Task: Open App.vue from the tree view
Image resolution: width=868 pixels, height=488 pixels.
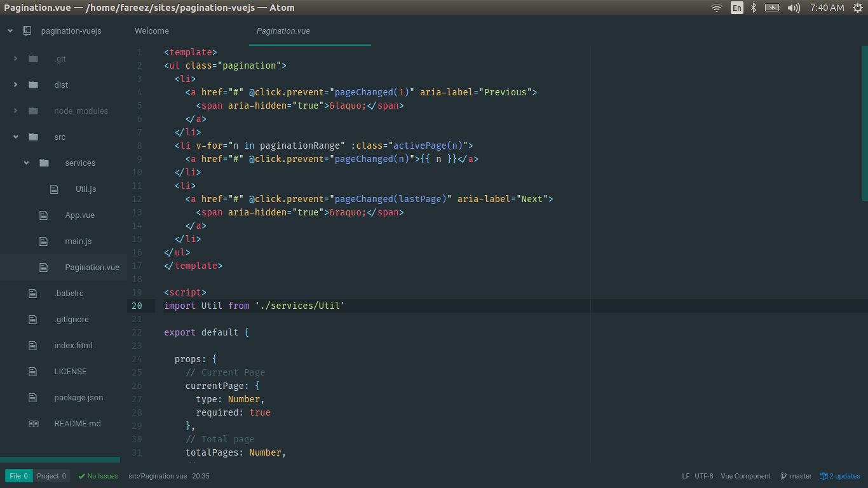Action: click(x=80, y=215)
